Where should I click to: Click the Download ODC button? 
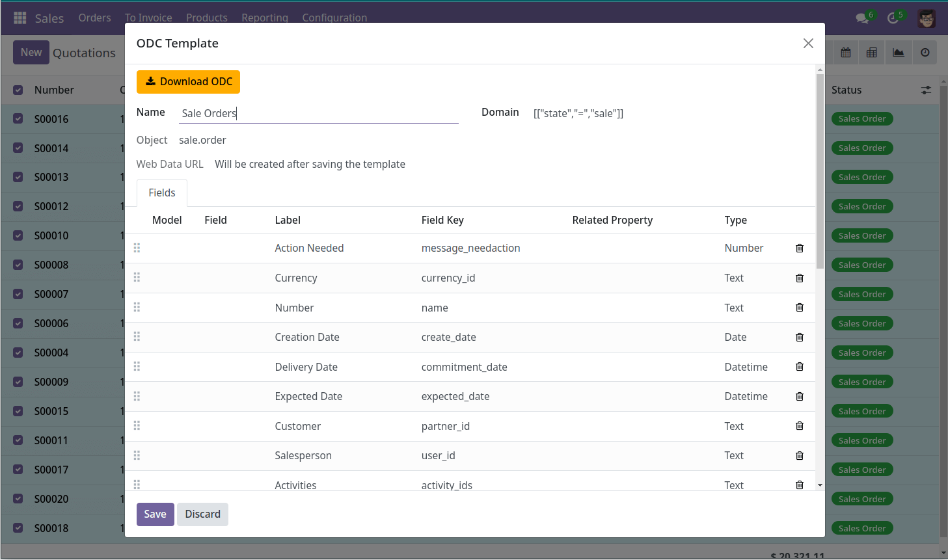tap(188, 82)
